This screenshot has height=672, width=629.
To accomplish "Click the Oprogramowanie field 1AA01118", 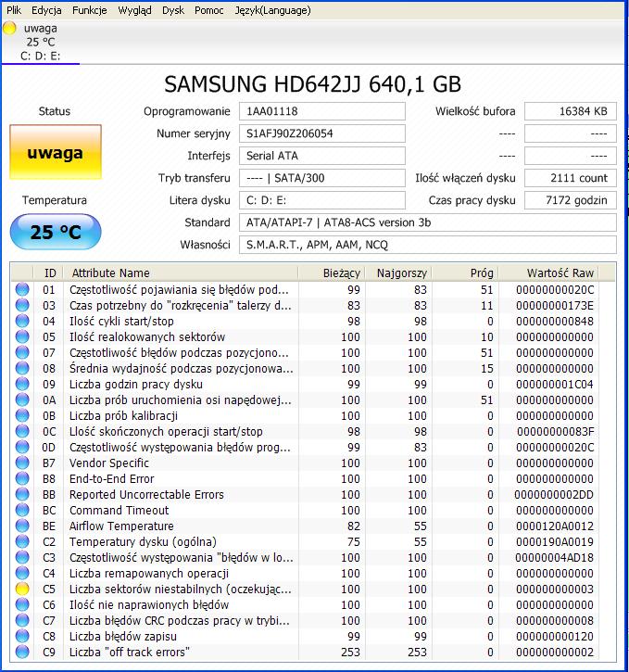I will coord(322,111).
